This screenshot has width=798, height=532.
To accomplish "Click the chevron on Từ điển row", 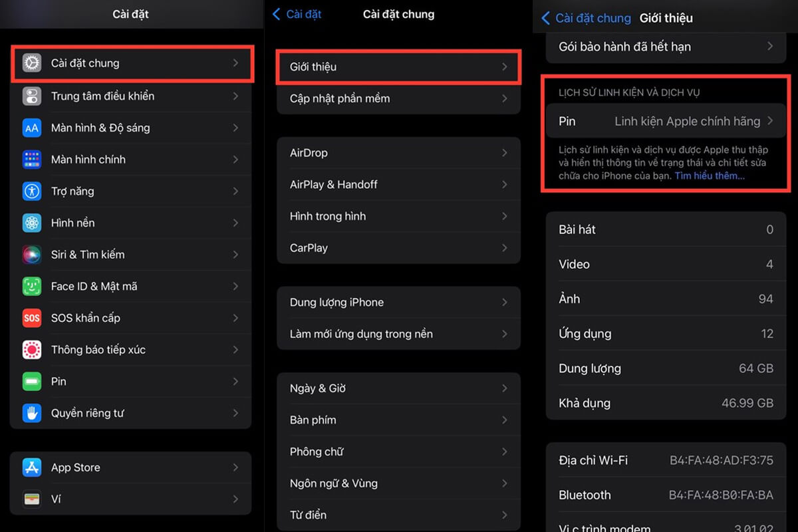I will point(505,515).
